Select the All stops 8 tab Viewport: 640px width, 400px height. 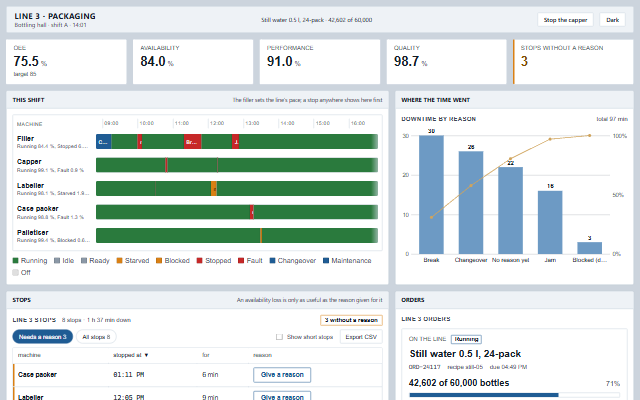[x=96, y=337]
